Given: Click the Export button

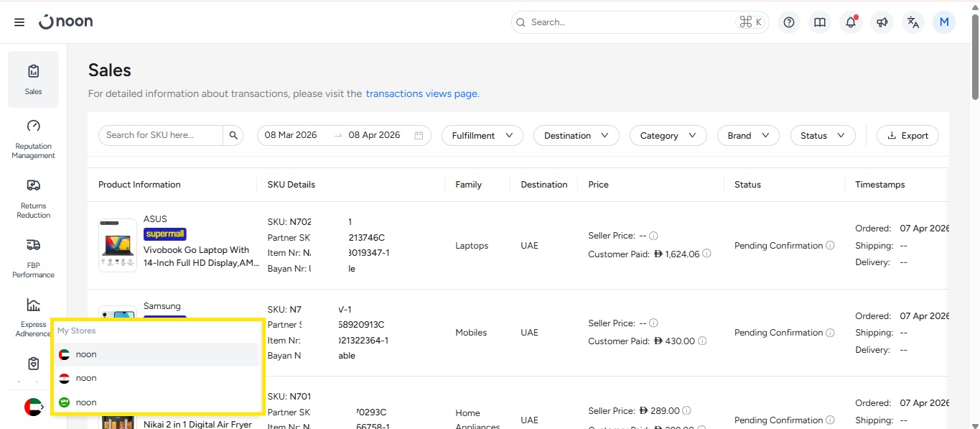Looking at the screenshot, I should (x=907, y=135).
